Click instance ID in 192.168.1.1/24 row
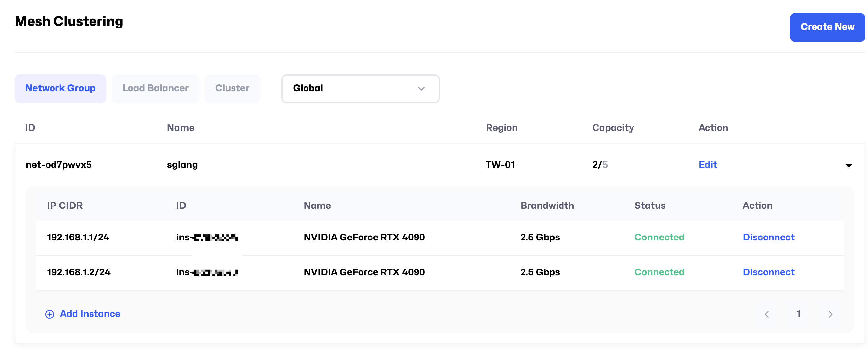Viewport: 868px width, 349px height. [207, 238]
